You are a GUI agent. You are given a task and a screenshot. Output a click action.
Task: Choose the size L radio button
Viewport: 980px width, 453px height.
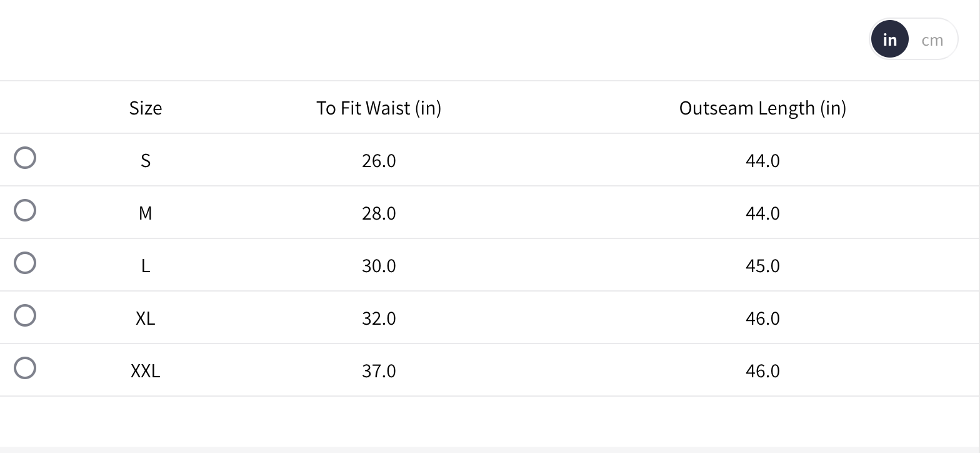[x=25, y=263]
